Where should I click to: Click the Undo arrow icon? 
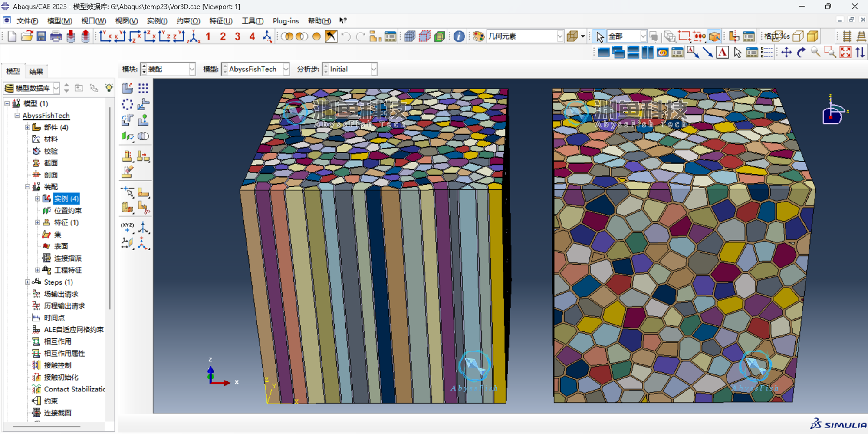tap(346, 36)
